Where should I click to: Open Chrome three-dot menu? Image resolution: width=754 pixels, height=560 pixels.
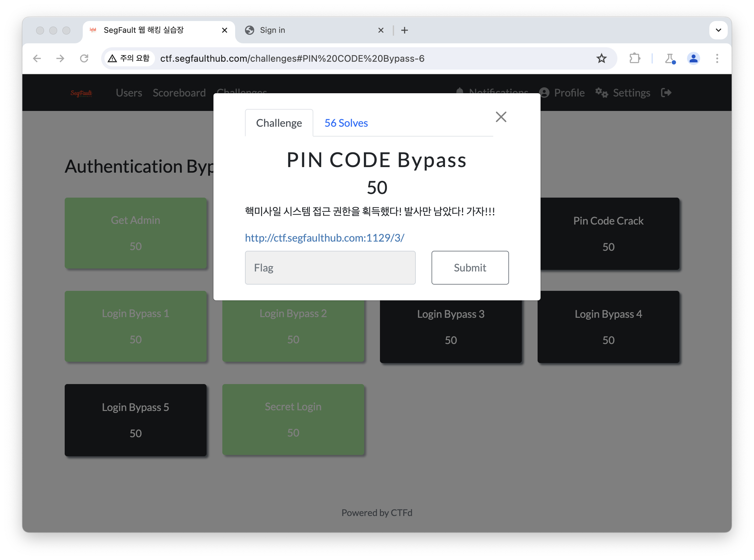[717, 58]
